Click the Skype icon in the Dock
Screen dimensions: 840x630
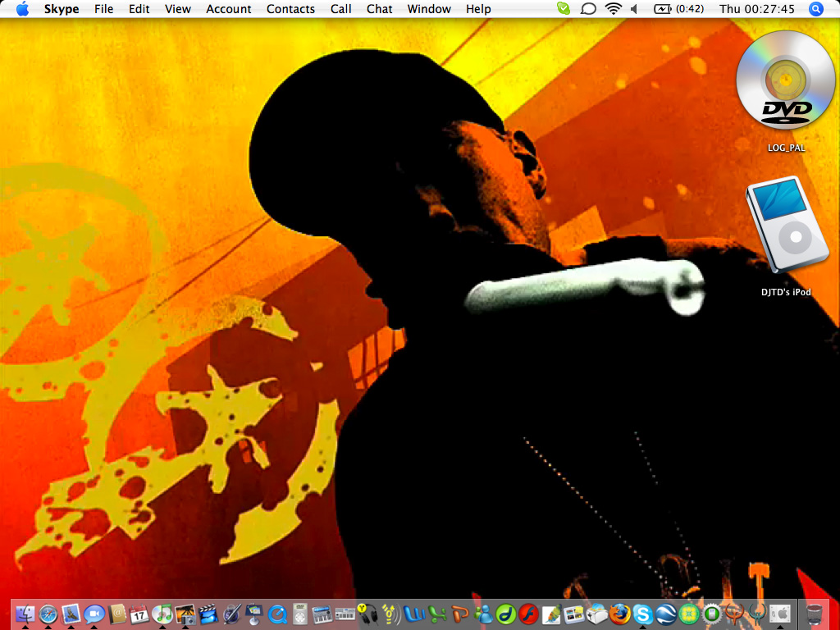click(643, 614)
